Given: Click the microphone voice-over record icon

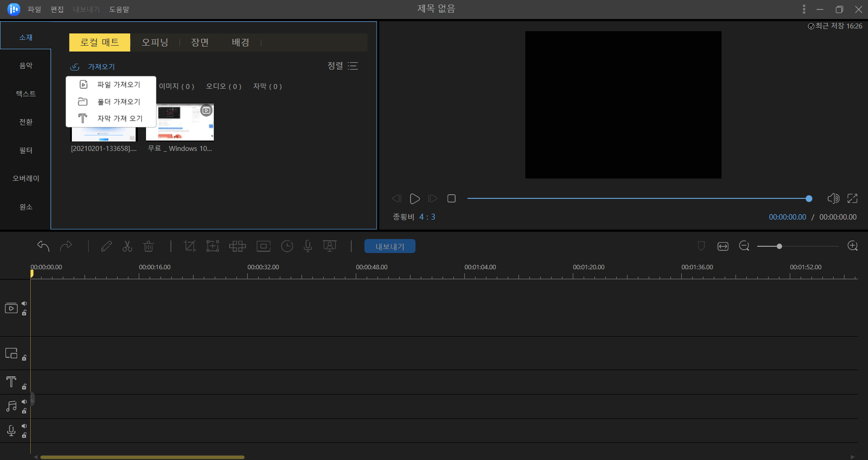Looking at the screenshot, I should tap(308, 246).
